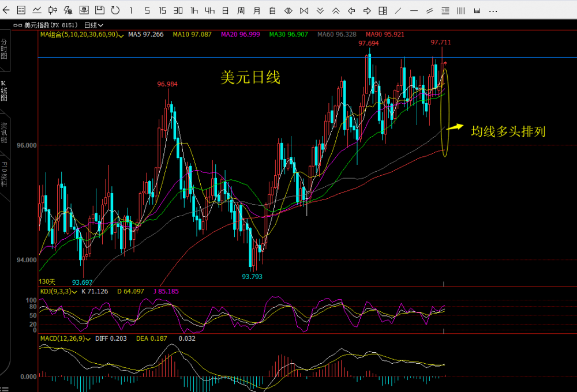Select the horizontal line drawing tool
Viewport: 577px width, 392px height.
coord(414,11)
